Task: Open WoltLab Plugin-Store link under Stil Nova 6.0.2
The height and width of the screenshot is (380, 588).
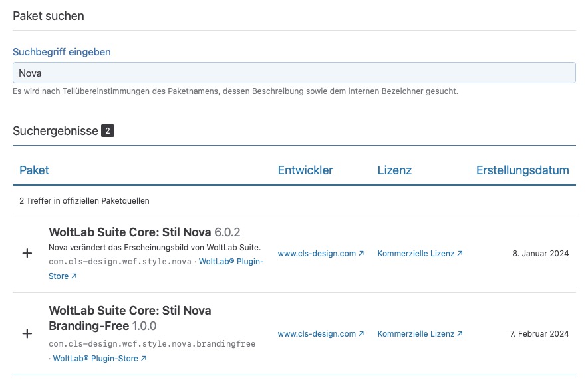Action: pyautogui.click(x=230, y=262)
